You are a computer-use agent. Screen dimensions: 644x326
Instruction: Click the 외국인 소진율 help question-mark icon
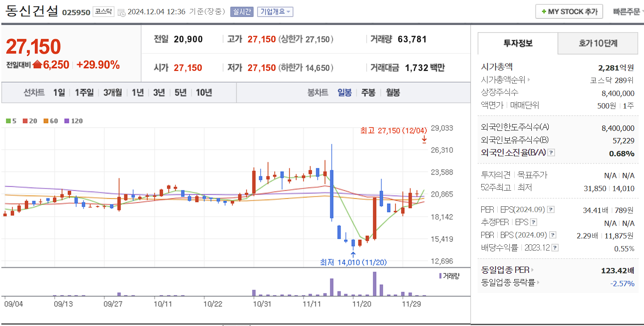click(551, 153)
